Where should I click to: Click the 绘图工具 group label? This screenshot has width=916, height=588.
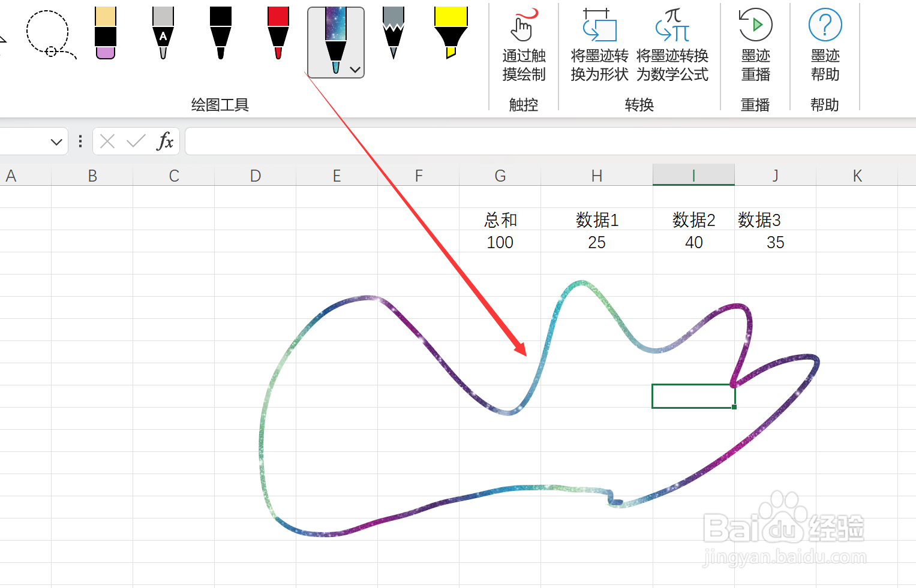(x=220, y=104)
